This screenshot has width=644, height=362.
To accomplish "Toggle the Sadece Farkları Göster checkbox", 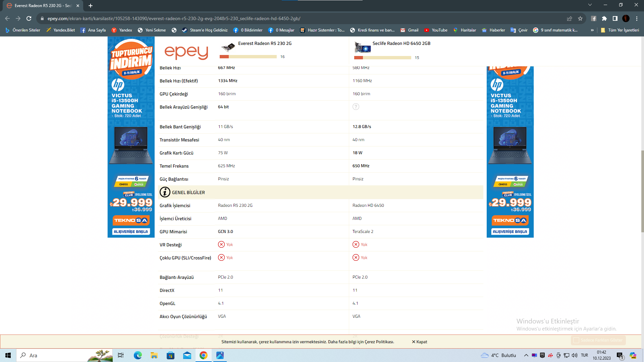I will (576, 340).
